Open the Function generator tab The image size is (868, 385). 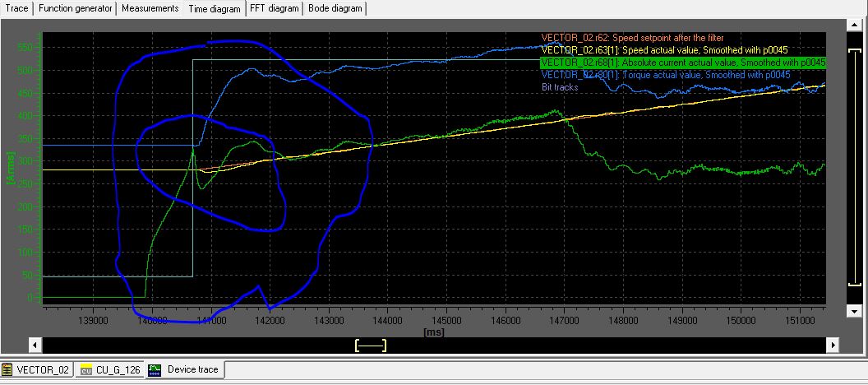(76, 8)
